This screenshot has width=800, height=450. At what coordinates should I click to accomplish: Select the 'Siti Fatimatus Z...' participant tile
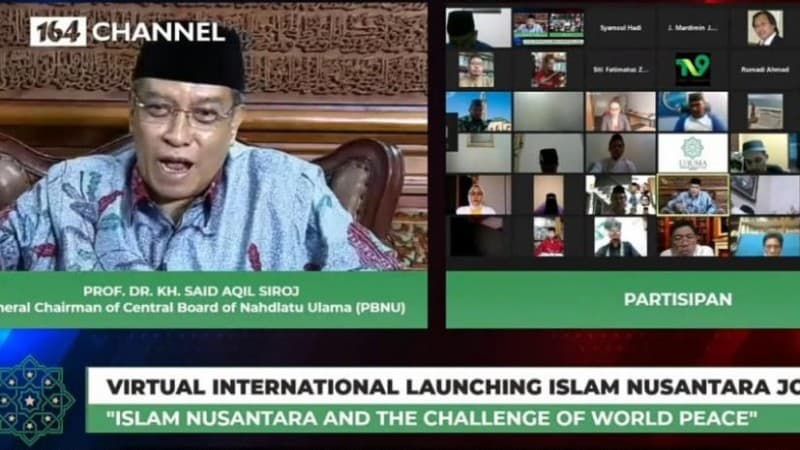[x=620, y=69]
